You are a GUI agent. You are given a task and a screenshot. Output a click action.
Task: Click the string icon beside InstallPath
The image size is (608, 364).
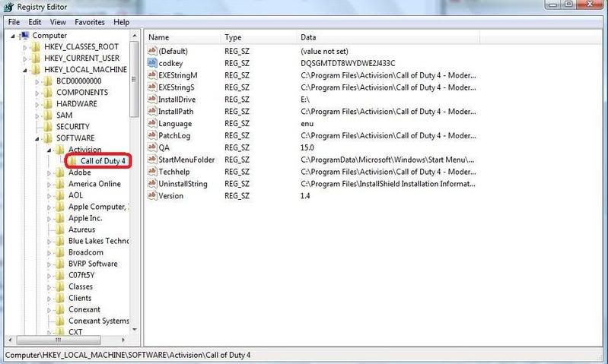(152, 111)
